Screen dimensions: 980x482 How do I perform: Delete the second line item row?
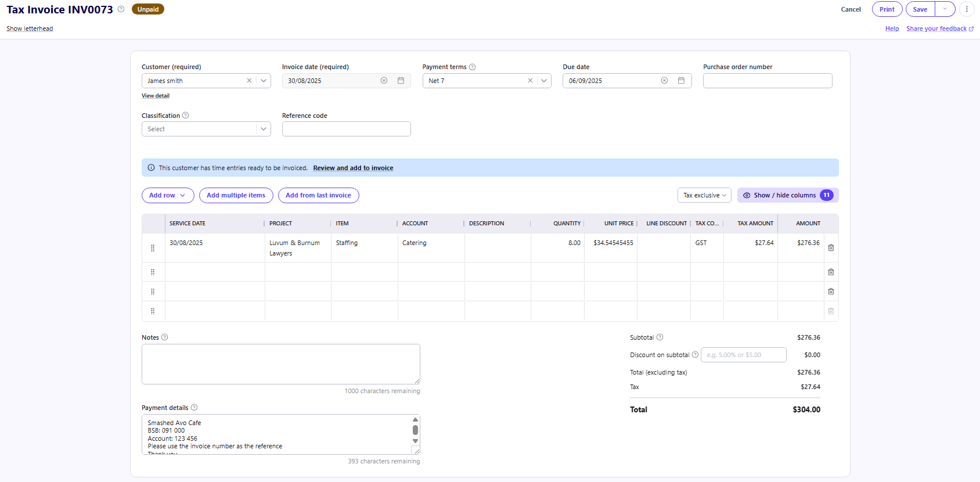point(831,272)
